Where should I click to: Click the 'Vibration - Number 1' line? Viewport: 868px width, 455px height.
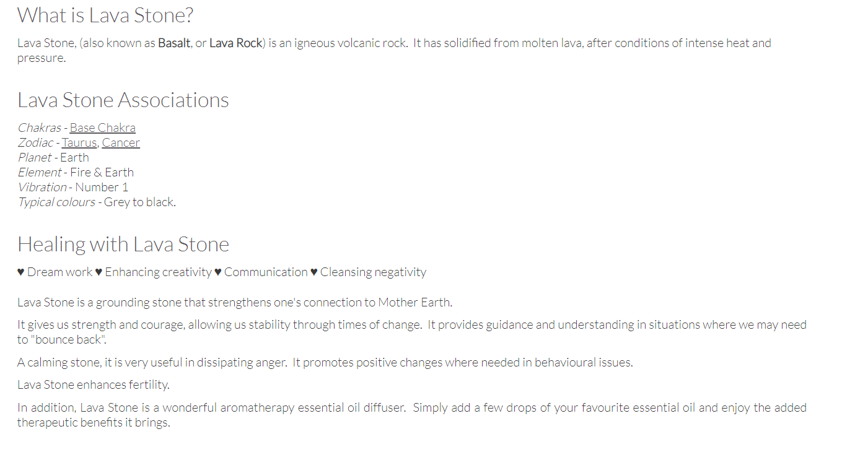73,187
